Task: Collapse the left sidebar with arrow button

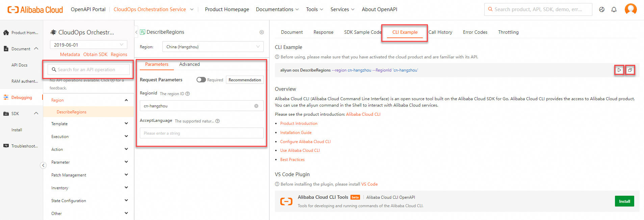Action: [43, 165]
